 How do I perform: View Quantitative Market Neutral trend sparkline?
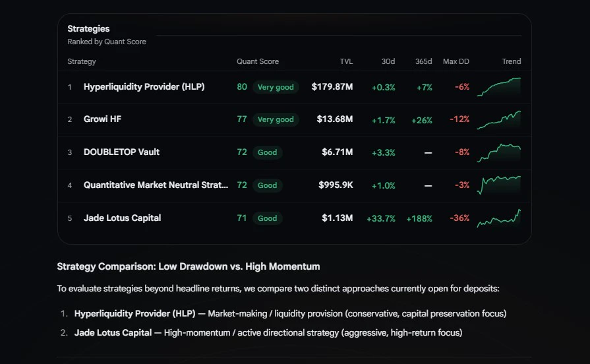tap(499, 185)
